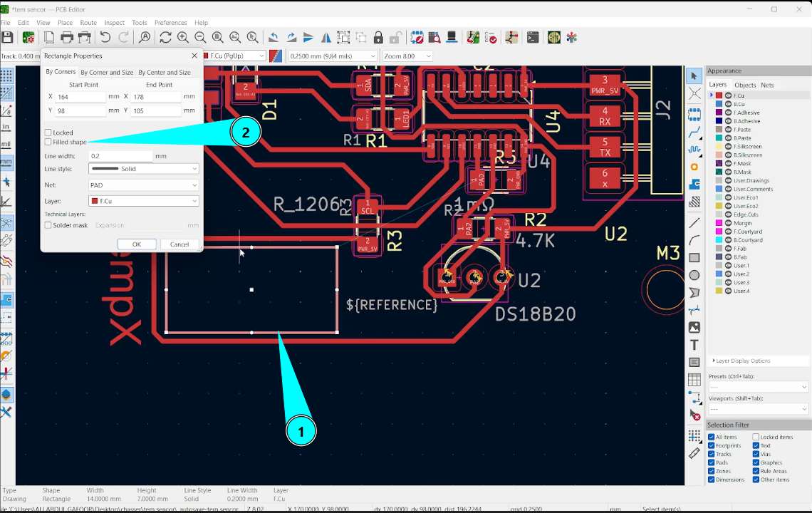Toggle the Locked checkbox
This screenshot has height=513, width=812.
[48, 133]
